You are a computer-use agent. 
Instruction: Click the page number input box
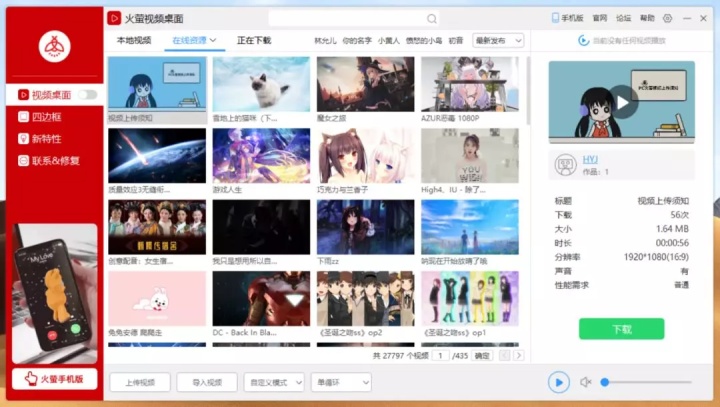tap(440, 356)
